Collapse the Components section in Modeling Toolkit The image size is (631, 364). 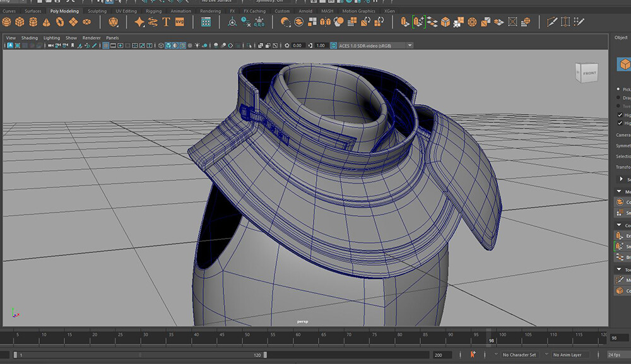619,225
